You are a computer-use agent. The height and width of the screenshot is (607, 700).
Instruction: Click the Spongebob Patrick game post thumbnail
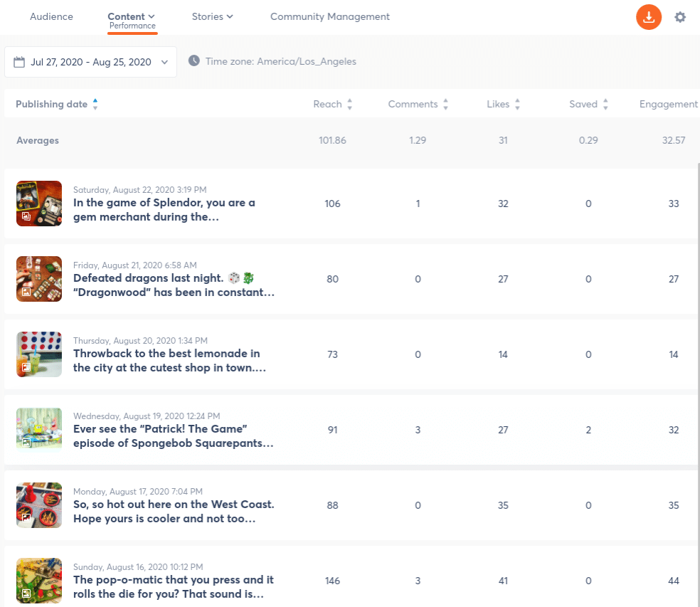click(39, 430)
